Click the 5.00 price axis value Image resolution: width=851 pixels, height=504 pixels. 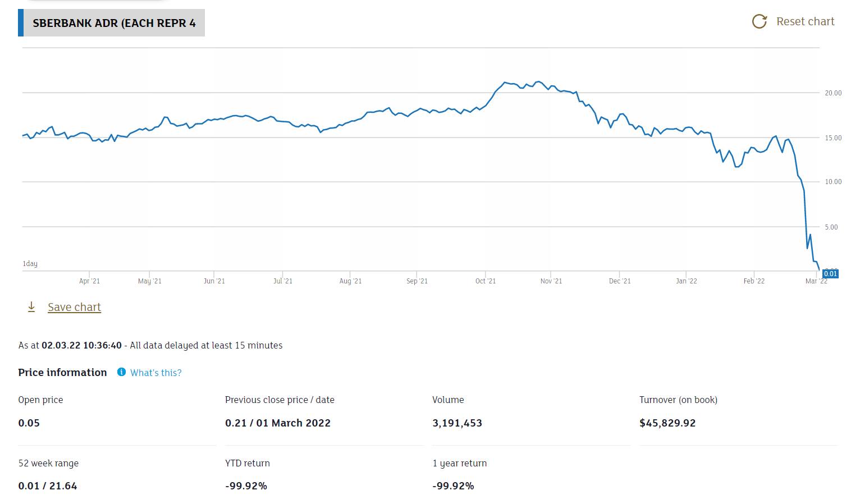coord(831,227)
